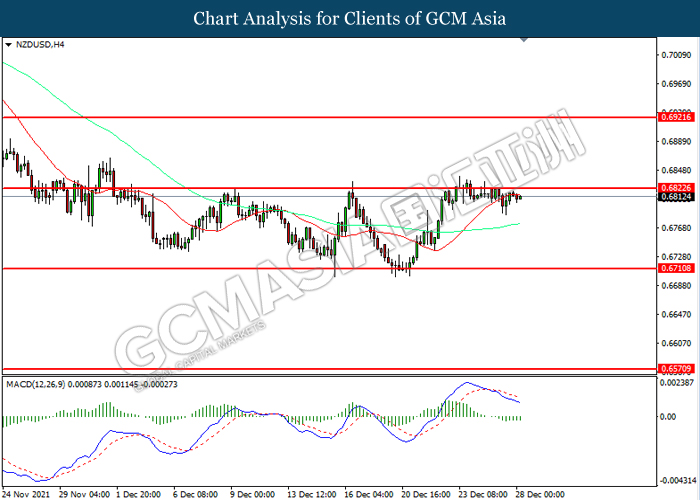Click the 0.66880 price scale value
The width and height of the screenshot is (700, 500).
676,285
